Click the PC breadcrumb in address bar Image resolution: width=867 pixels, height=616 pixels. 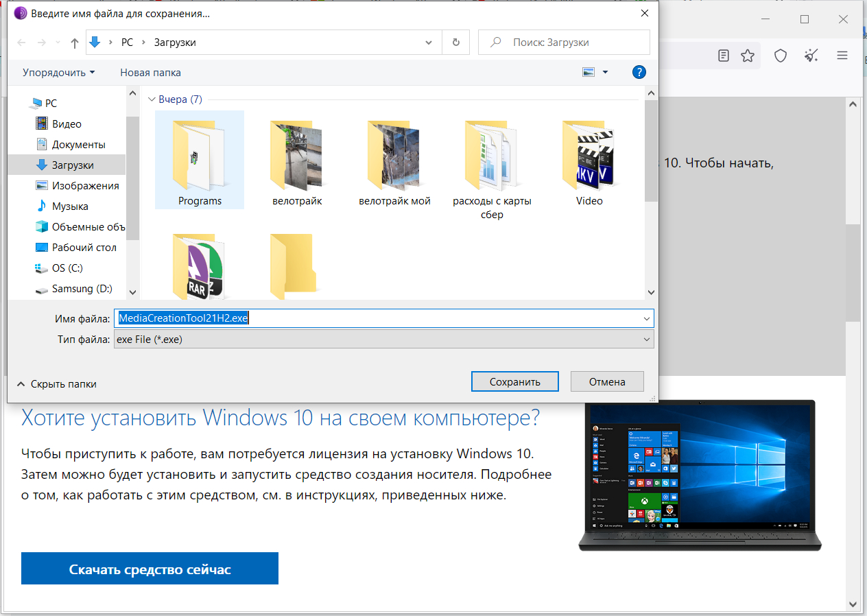pyautogui.click(x=127, y=43)
